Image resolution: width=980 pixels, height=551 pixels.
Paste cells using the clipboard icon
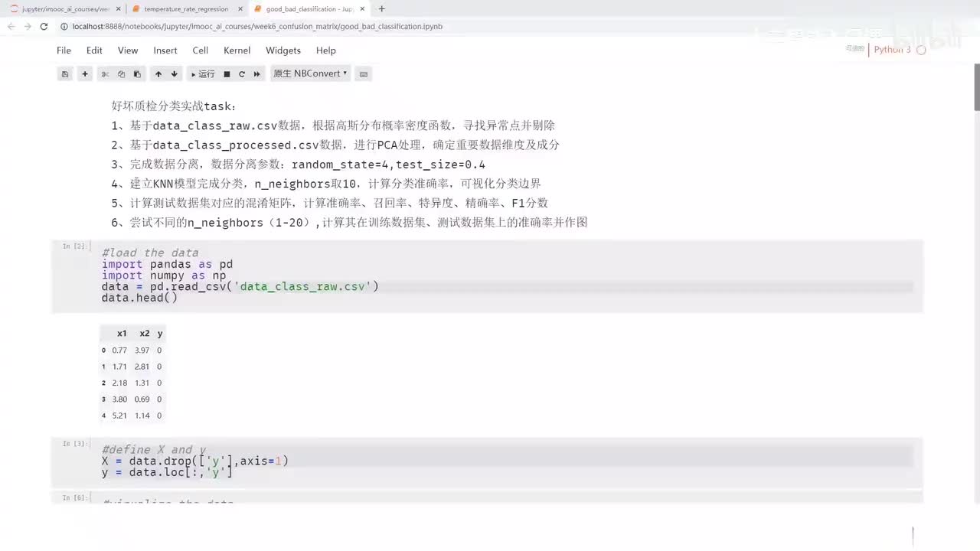tap(137, 74)
